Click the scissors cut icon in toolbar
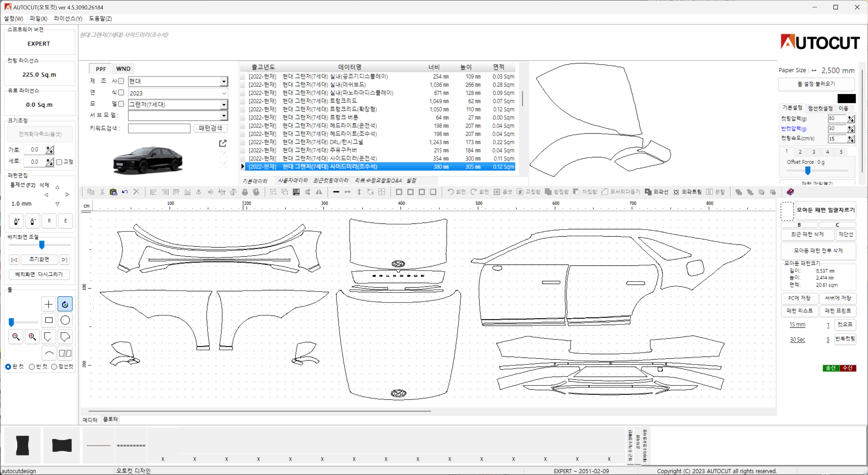 102,192
